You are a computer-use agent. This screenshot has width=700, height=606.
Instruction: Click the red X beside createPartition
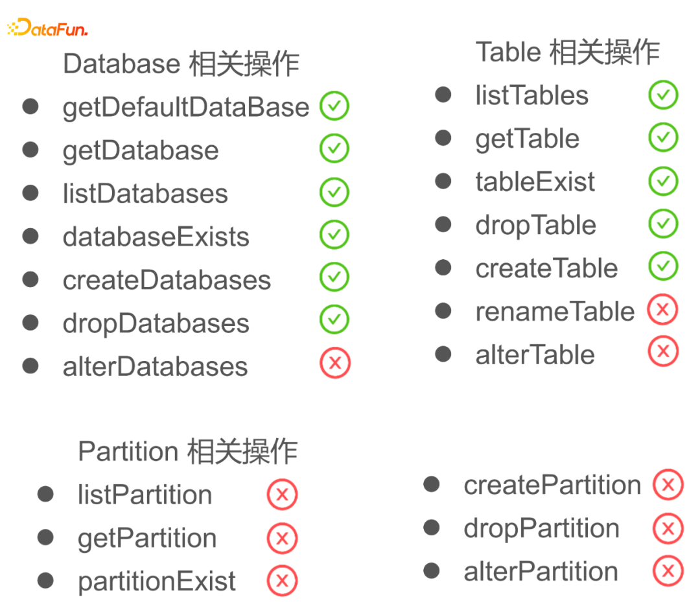pyautogui.click(x=668, y=485)
